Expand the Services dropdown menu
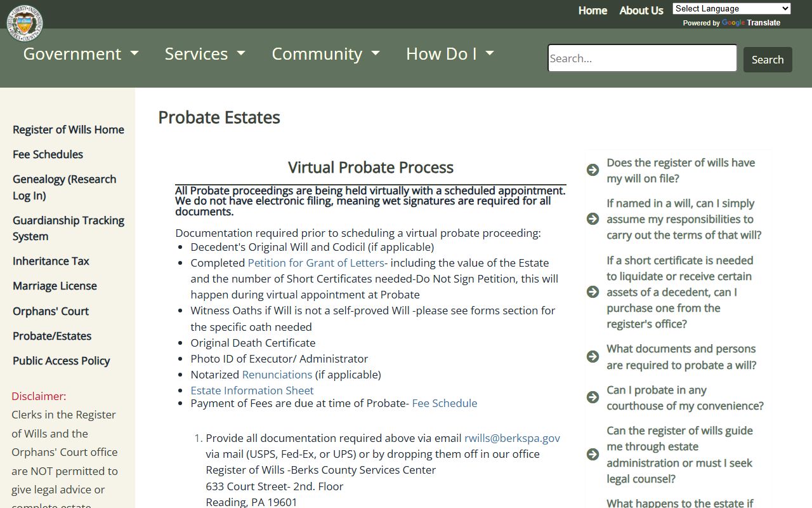The width and height of the screenshot is (812, 508). pyautogui.click(x=205, y=54)
